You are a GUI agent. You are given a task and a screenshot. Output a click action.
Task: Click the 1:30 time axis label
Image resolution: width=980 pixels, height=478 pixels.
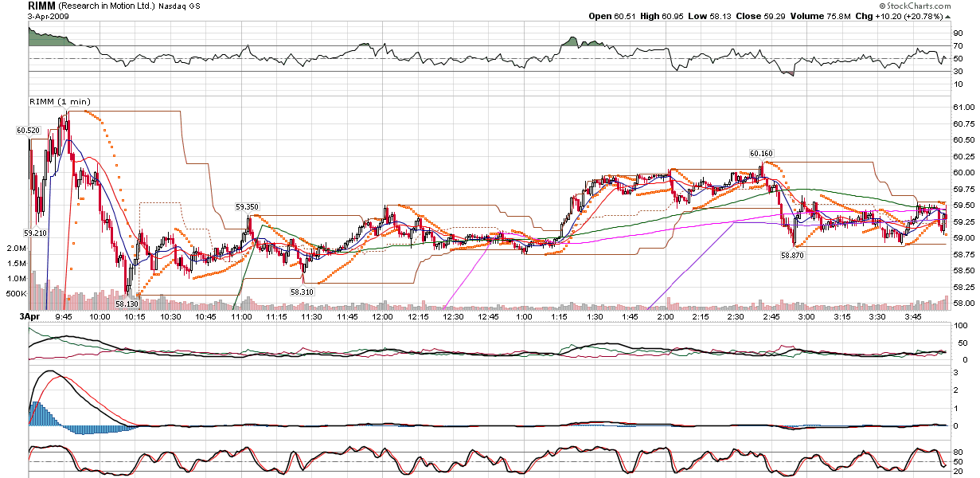point(595,316)
